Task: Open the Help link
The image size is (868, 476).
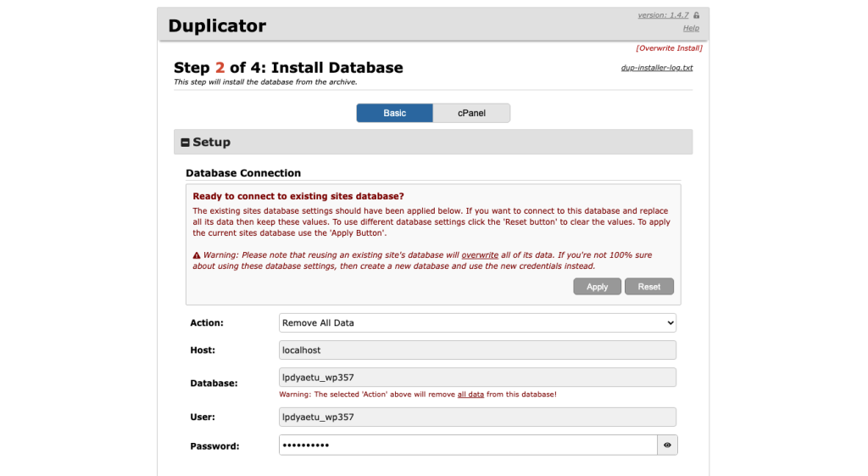Action: [691, 28]
